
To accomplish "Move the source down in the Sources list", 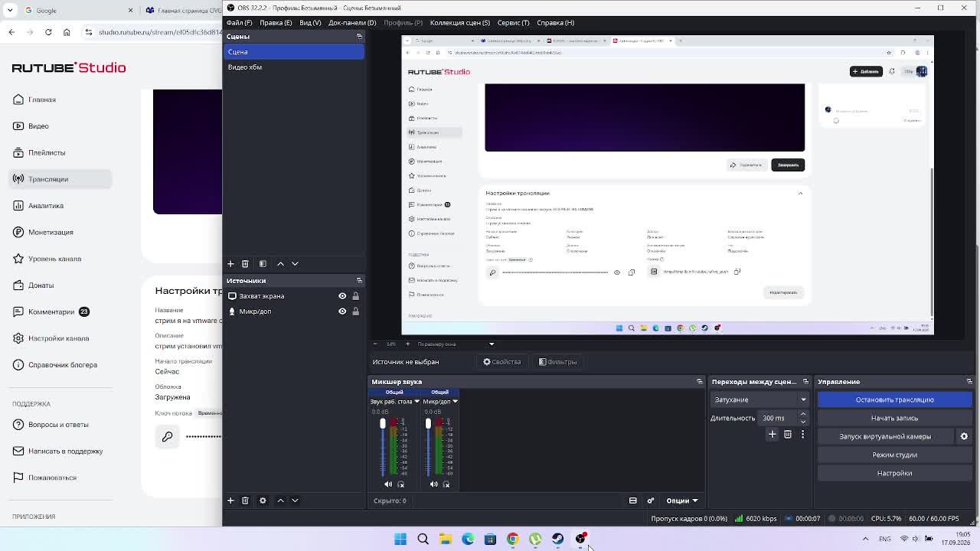I will click(295, 500).
